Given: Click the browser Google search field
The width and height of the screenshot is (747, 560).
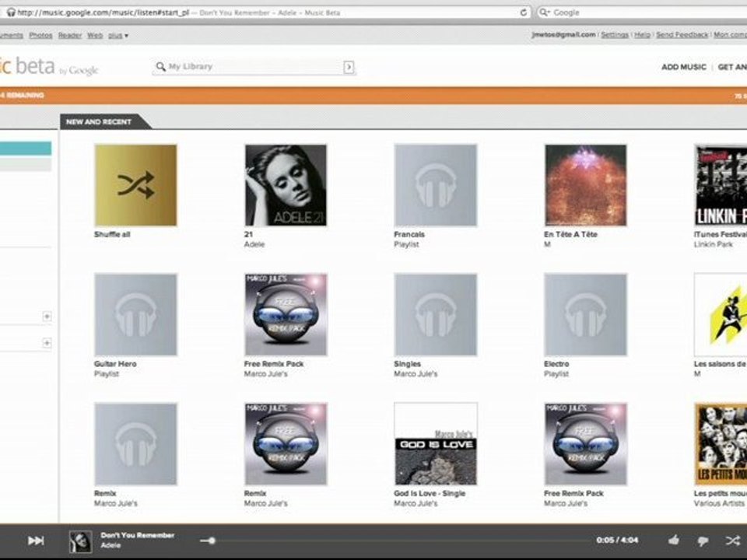Looking at the screenshot, I should [x=644, y=12].
